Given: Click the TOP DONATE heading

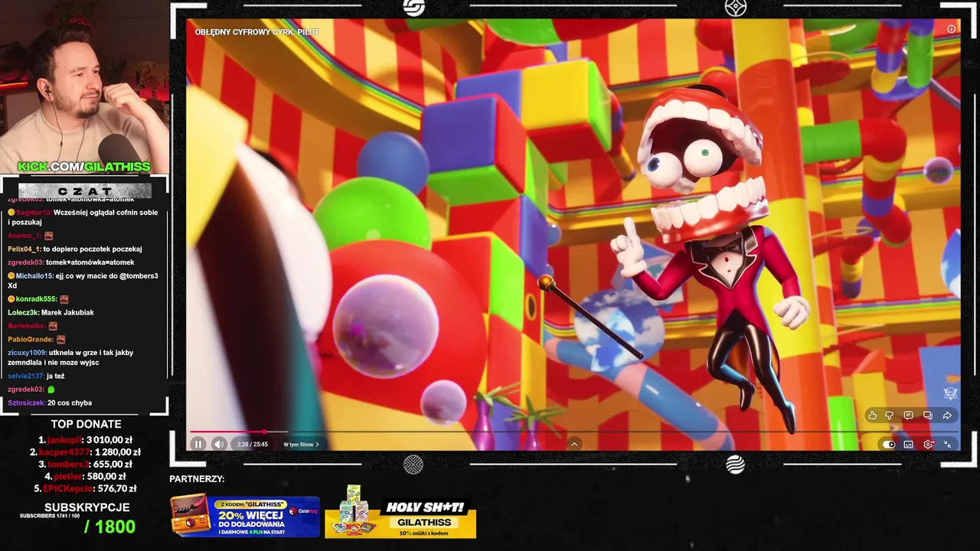Looking at the screenshot, I should pyautogui.click(x=86, y=424).
